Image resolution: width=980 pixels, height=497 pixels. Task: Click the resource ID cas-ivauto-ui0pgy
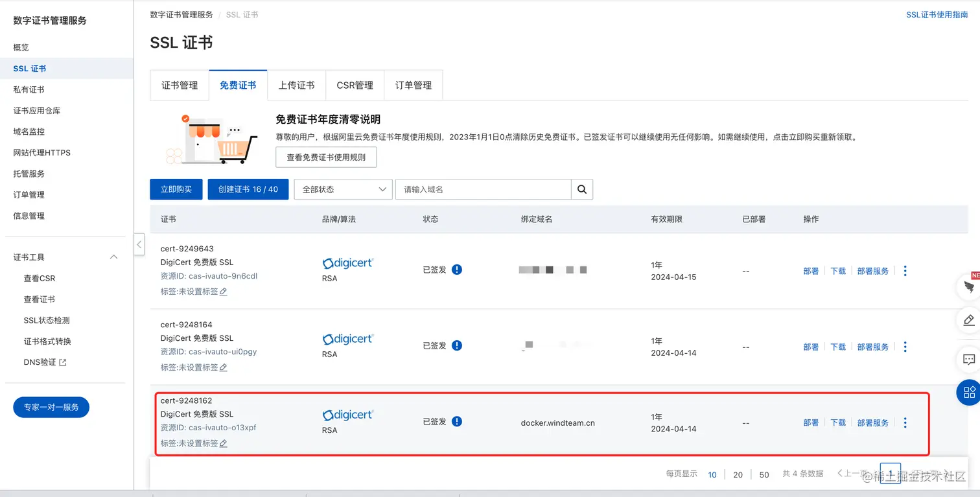pyautogui.click(x=209, y=352)
